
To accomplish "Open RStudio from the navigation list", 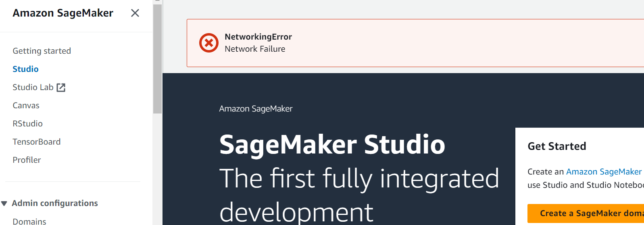I will click(x=27, y=124).
